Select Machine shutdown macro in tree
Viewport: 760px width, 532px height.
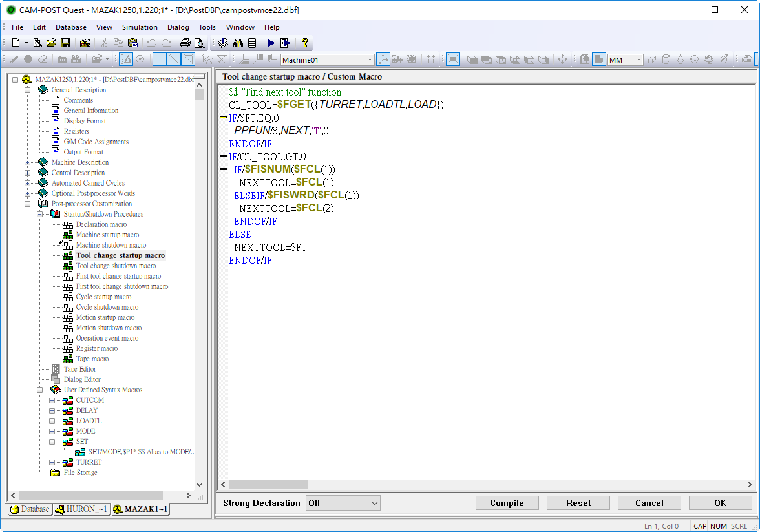pyautogui.click(x=111, y=245)
